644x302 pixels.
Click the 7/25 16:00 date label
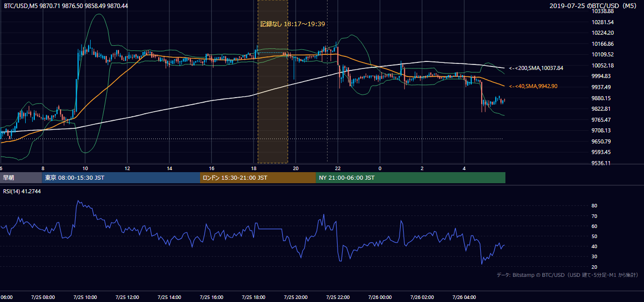coord(211,297)
